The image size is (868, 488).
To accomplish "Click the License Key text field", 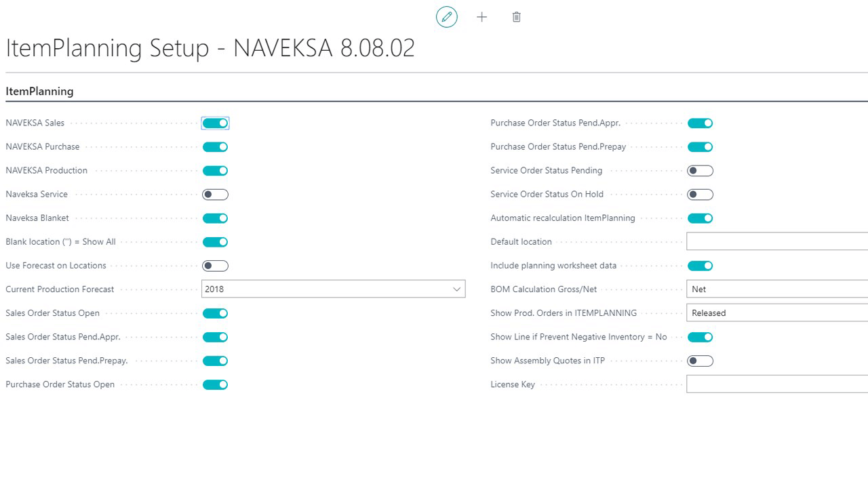I will [776, 384].
